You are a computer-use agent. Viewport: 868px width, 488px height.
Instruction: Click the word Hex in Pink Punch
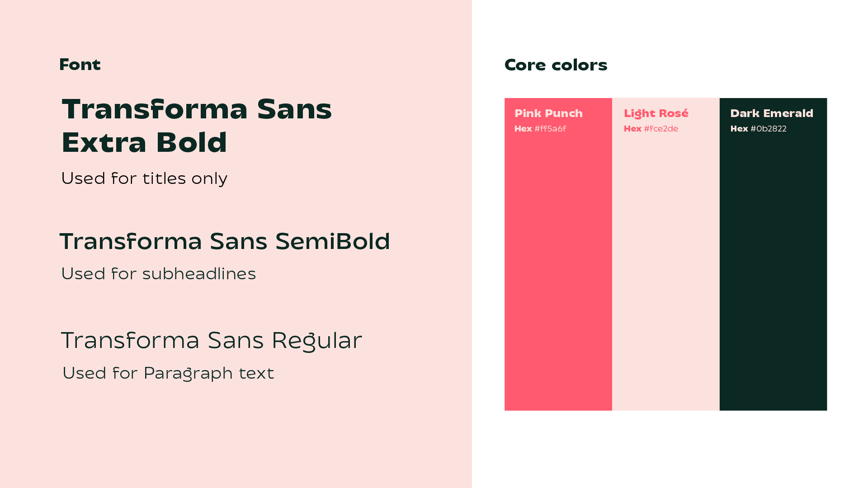[523, 129]
